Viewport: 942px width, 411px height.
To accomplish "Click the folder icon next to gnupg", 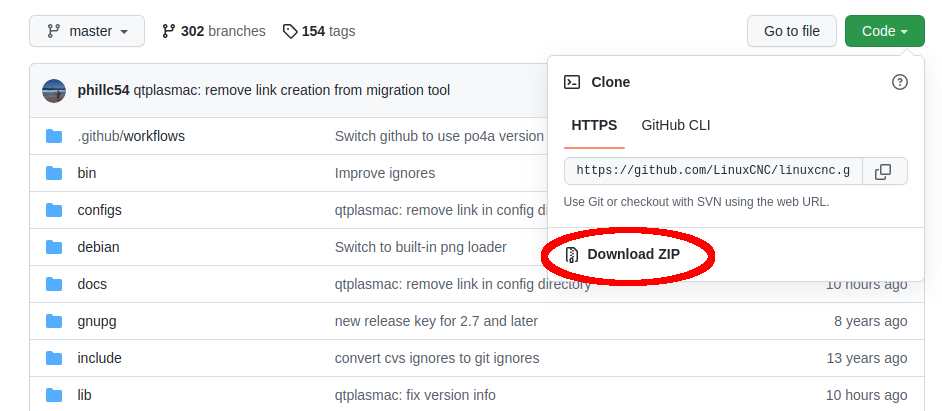I will pyautogui.click(x=54, y=321).
